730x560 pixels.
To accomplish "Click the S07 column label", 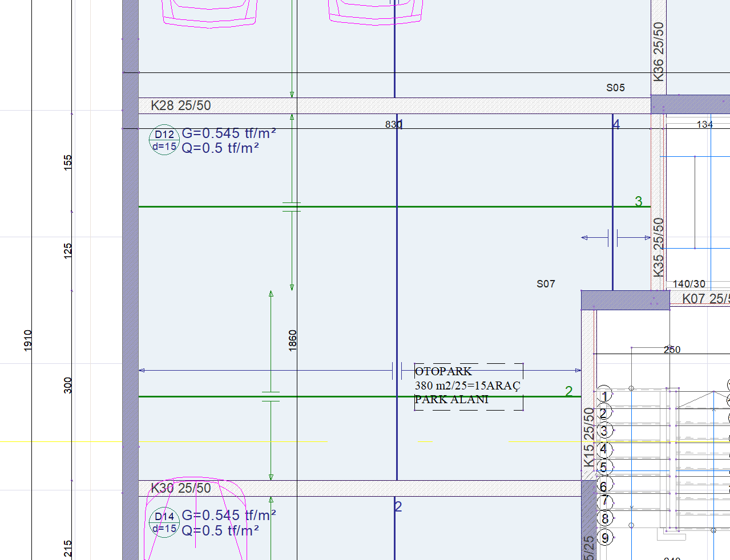I will pyautogui.click(x=546, y=284).
